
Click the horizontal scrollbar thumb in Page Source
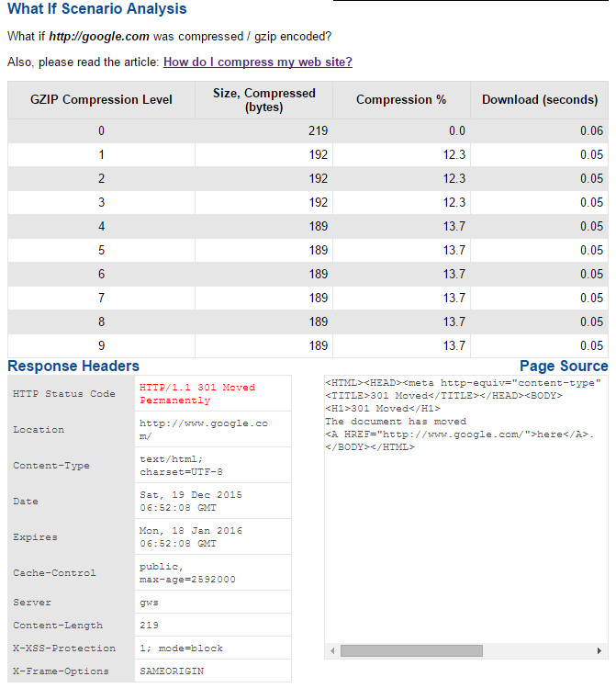[411, 650]
